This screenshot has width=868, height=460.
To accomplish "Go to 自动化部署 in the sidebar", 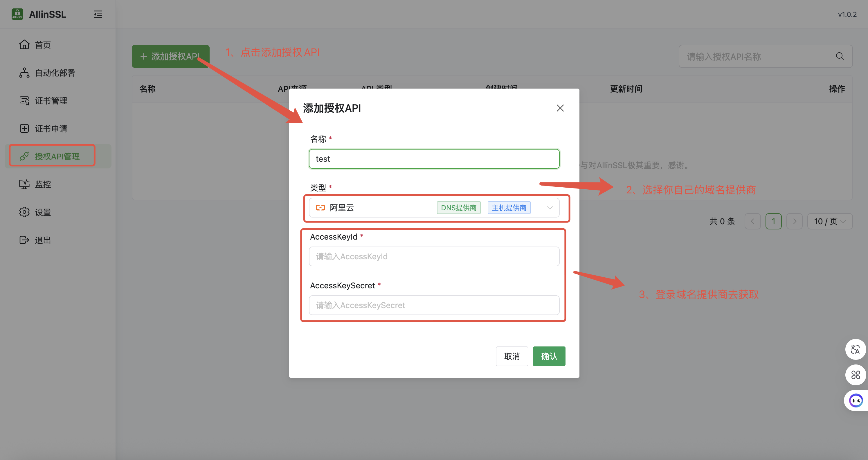I will click(x=55, y=73).
